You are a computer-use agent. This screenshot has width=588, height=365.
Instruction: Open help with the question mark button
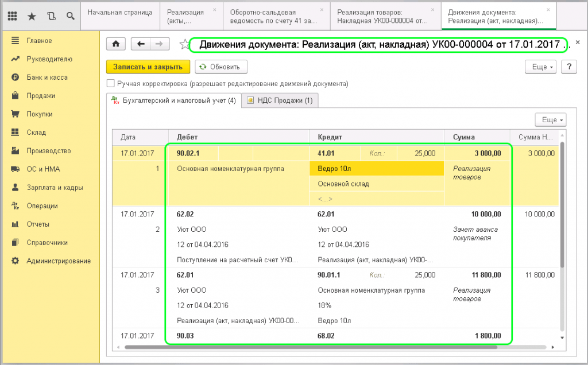[569, 67]
